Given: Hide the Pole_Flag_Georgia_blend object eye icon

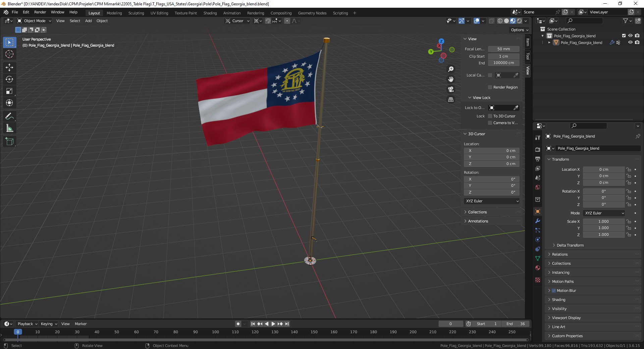Looking at the screenshot, I should point(630,42).
